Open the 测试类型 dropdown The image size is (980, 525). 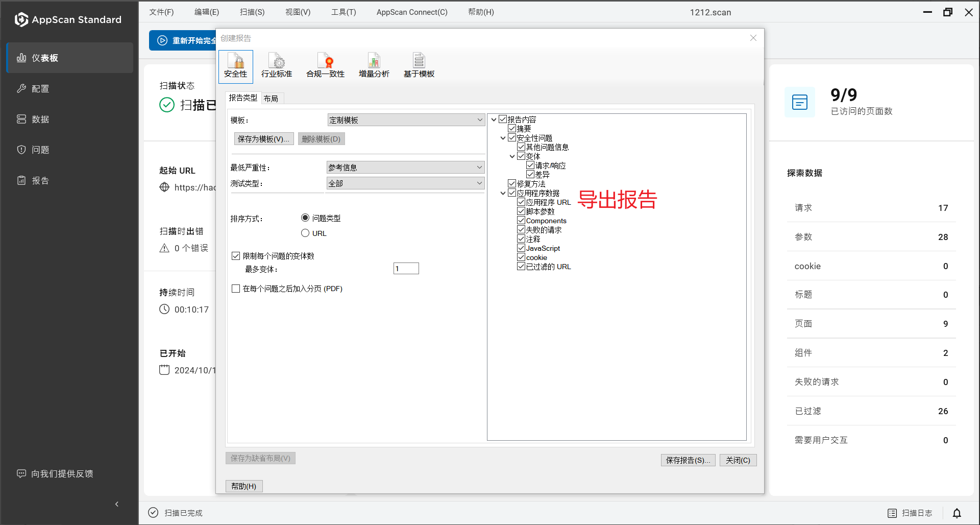(406, 183)
